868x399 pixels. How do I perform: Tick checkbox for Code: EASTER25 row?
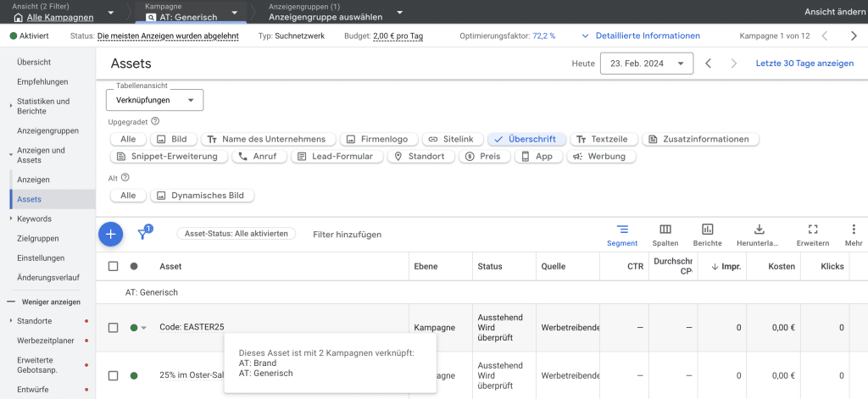(114, 328)
